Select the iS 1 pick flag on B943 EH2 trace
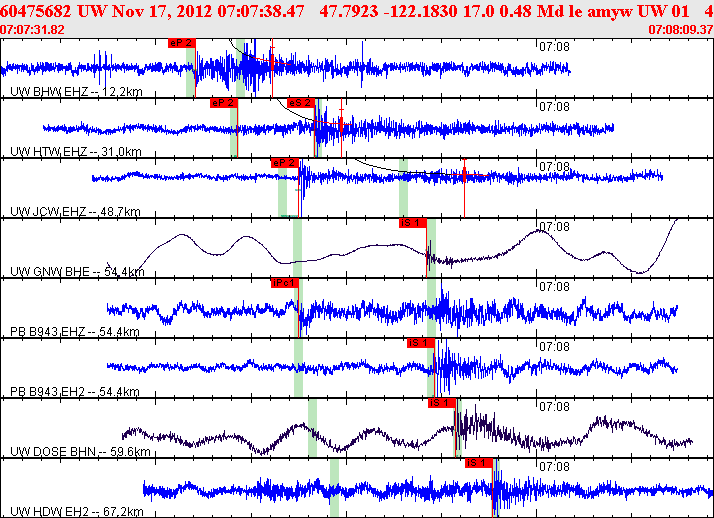714x518 pixels. tap(421, 344)
